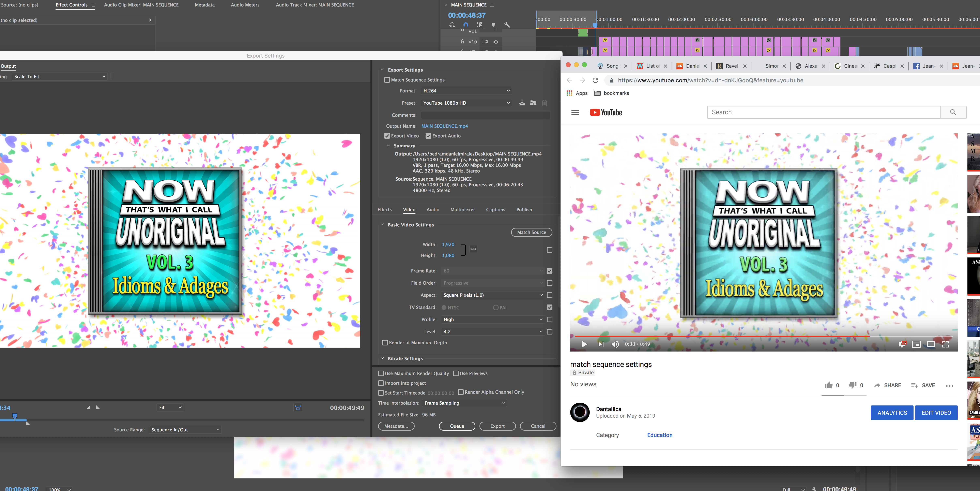The image size is (980, 491).
Task: Save the export preset icon
Action: pos(522,103)
